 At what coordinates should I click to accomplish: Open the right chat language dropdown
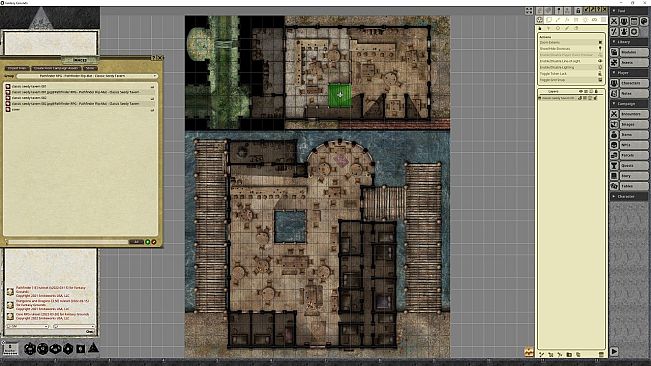click(x=73, y=326)
